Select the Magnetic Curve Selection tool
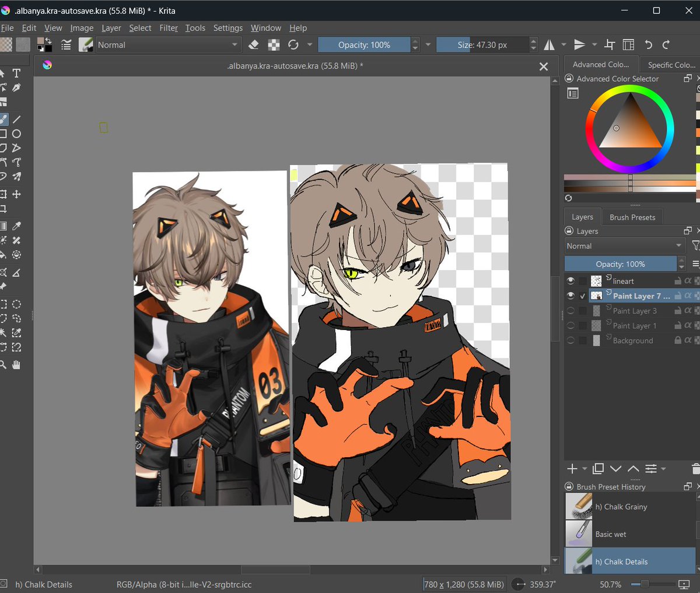This screenshot has width=700, height=593. pos(16,347)
